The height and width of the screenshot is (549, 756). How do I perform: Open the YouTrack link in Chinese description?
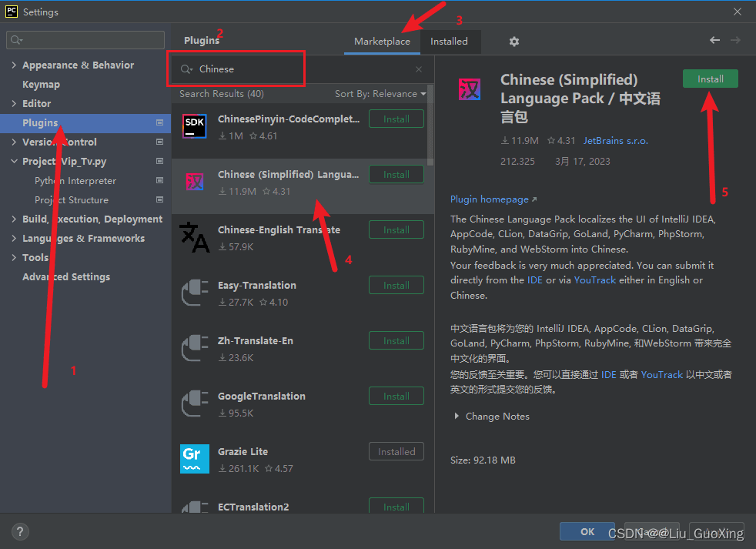pyautogui.click(x=661, y=375)
